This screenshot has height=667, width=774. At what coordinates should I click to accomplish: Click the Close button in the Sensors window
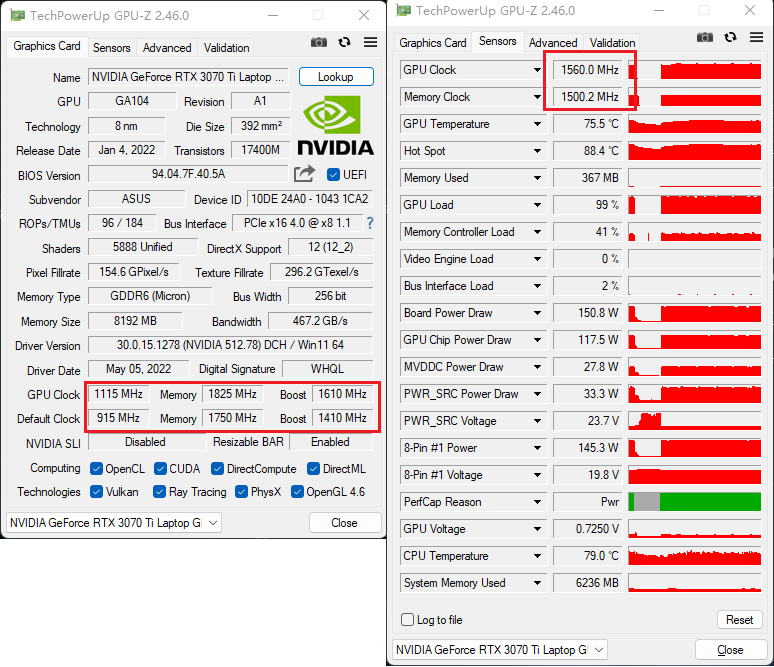(x=730, y=650)
